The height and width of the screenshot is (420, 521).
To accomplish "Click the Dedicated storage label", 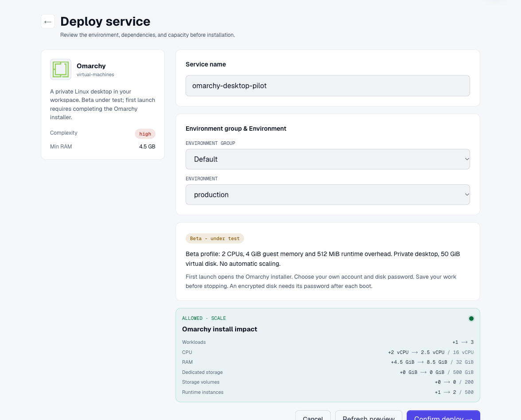I will point(202,372).
